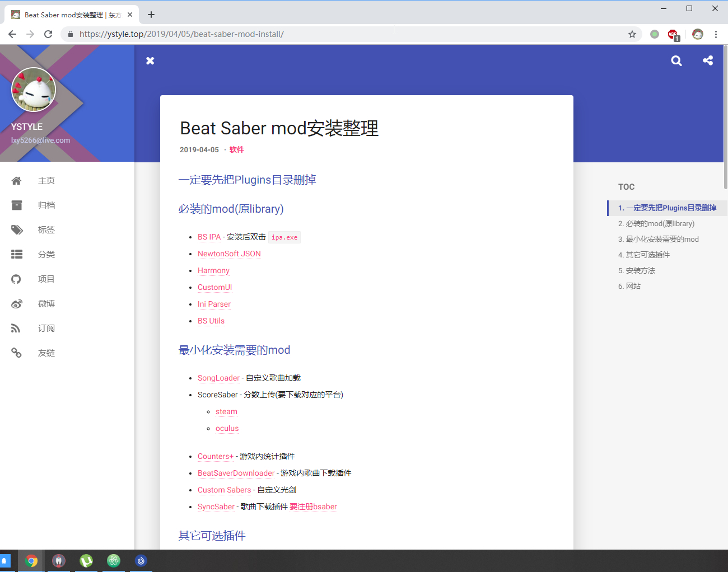Open the BS IPA link

click(x=209, y=237)
